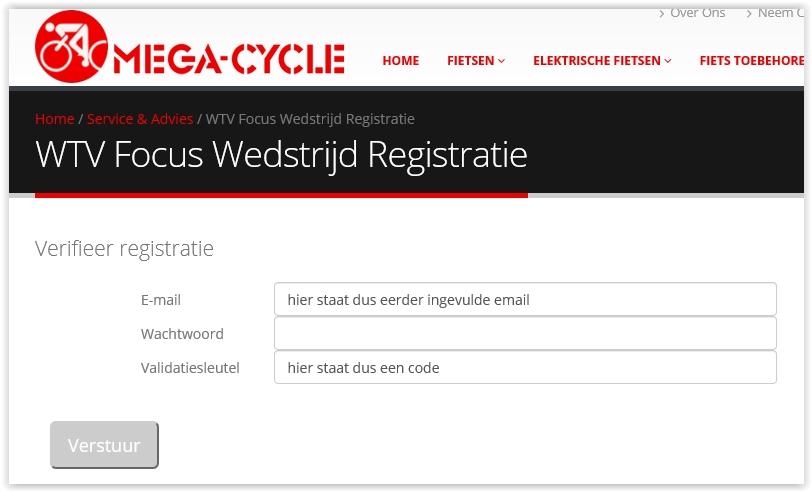Image resolution: width=812 pixels, height=492 pixels.
Task: Expand the FIETSEN dropdown arrow
Action: click(502, 61)
